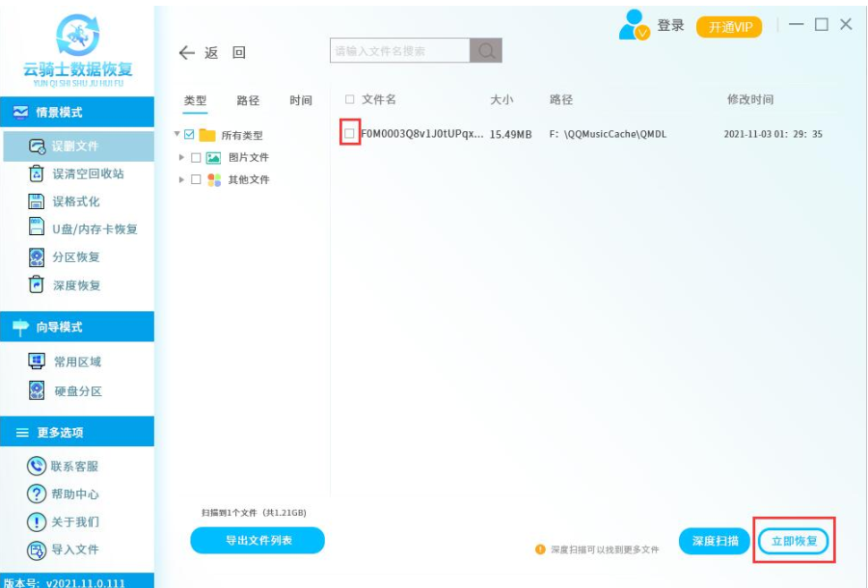Viewport: 868px width, 588px height.
Task: Open 误清空回收站 recycle bin recovery
Action: 38,174
